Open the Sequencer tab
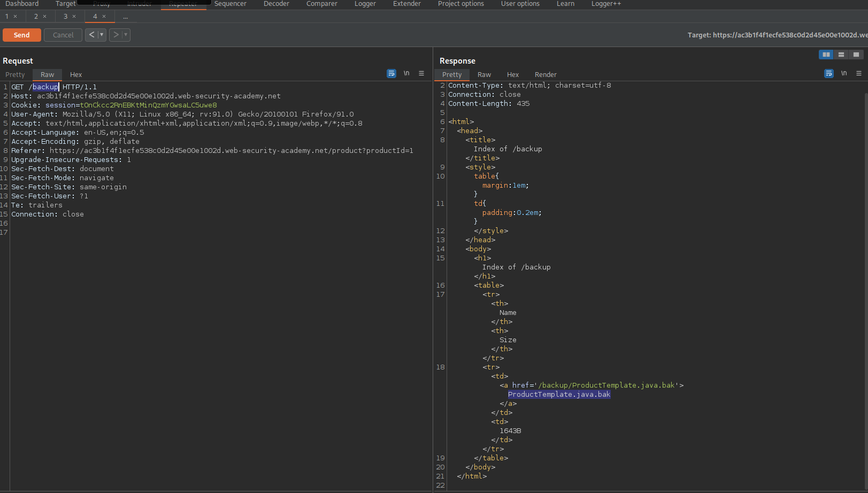868x493 pixels. point(231,4)
